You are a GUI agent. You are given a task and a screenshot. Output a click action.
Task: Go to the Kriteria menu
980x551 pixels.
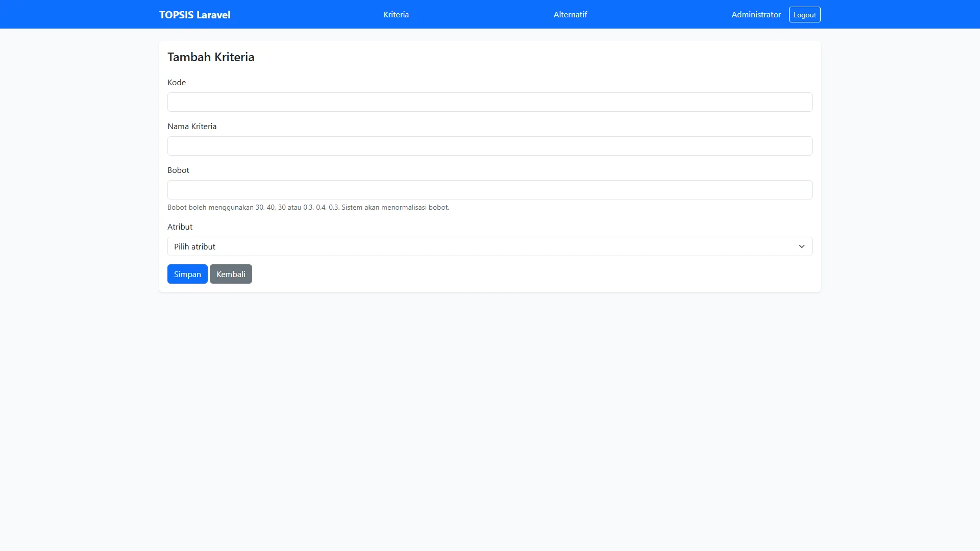tap(396, 15)
